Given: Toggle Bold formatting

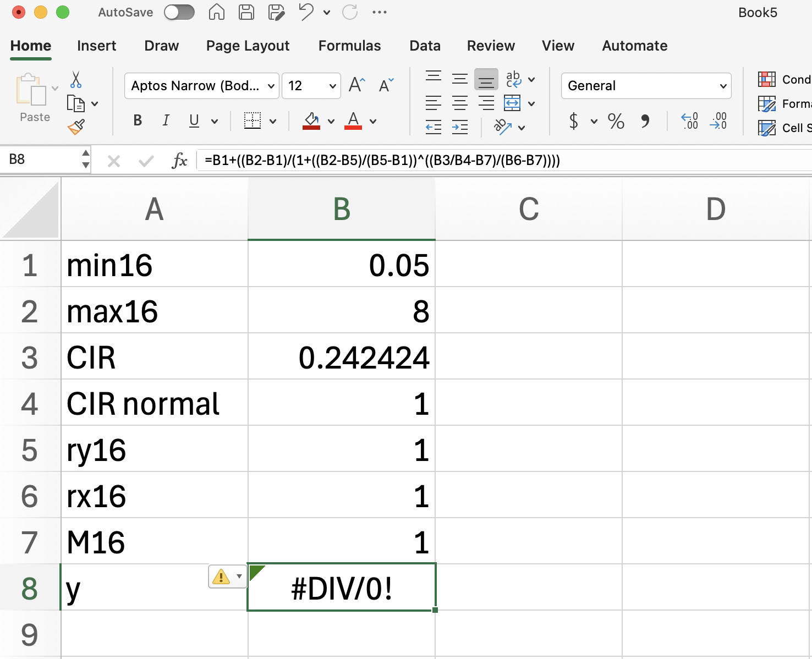Looking at the screenshot, I should pos(138,120).
